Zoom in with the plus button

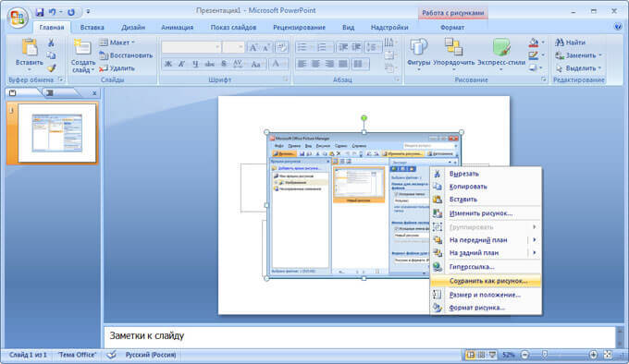pyautogui.click(x=593, y=355)
